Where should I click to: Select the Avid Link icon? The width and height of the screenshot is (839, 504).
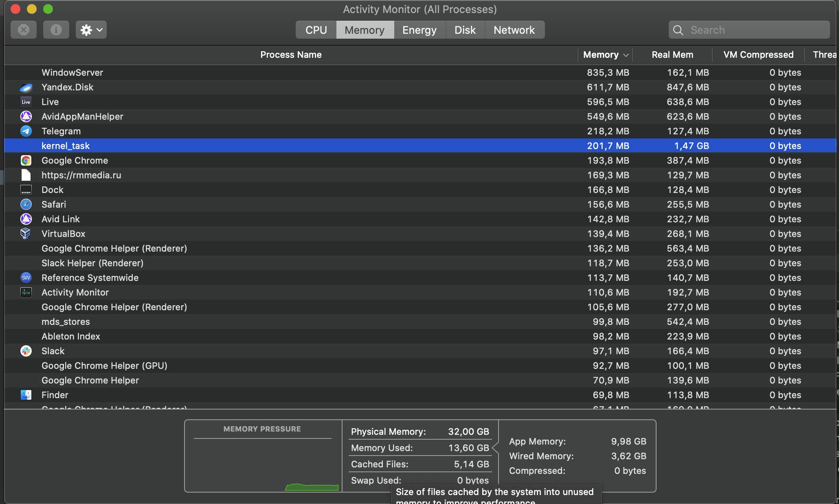pyautogui.click(x=26, y=219)
